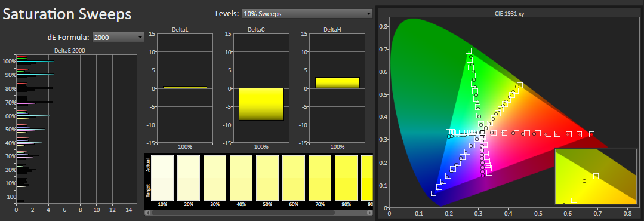Click the swatch scrollbar left arrow
644x221 pixels.
(x=148, y=213)
